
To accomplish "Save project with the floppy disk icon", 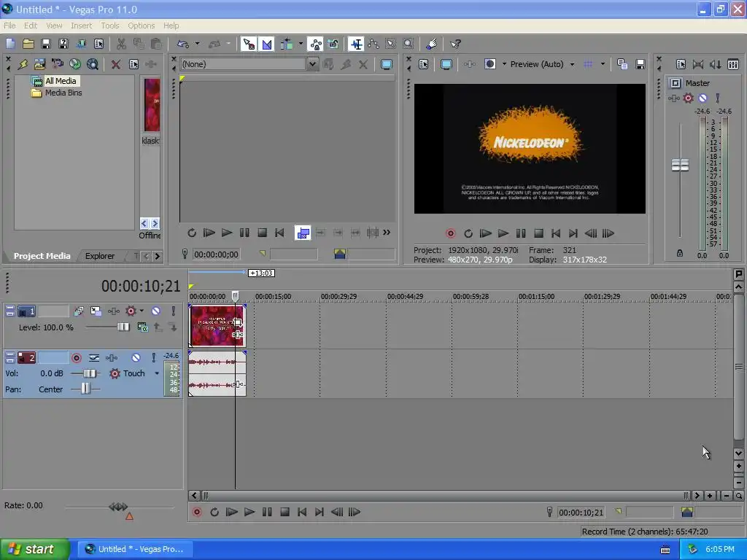I will click(x=46, y=44).
